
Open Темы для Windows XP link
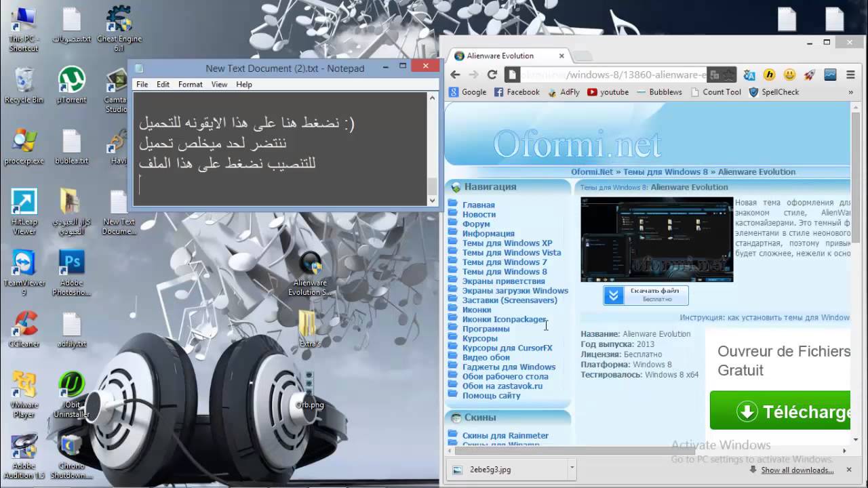(x=507, y=243)
